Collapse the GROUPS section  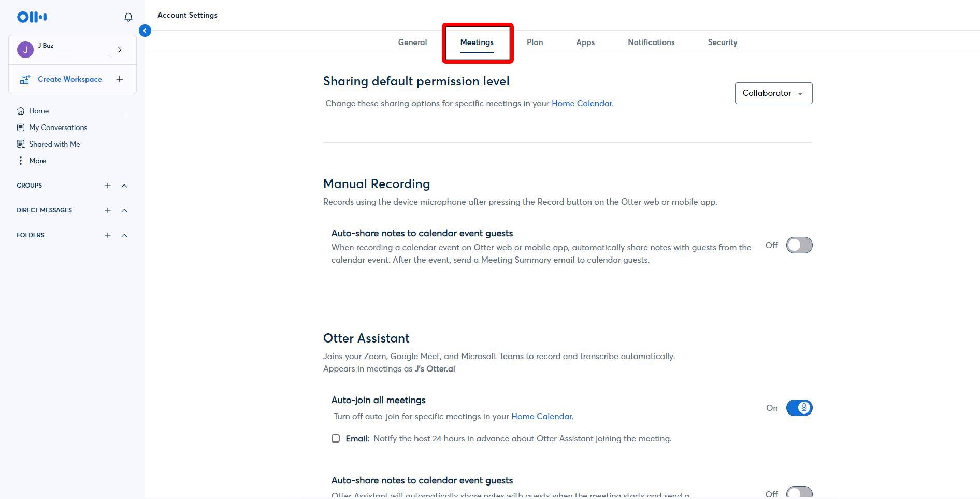tap(124, 186)
